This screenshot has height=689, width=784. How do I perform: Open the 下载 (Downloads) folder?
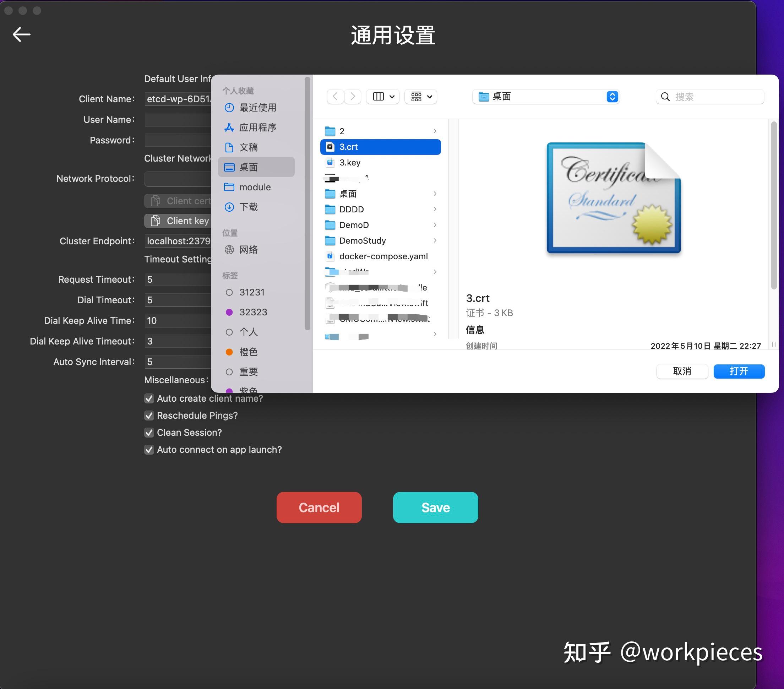coord(249,207)
